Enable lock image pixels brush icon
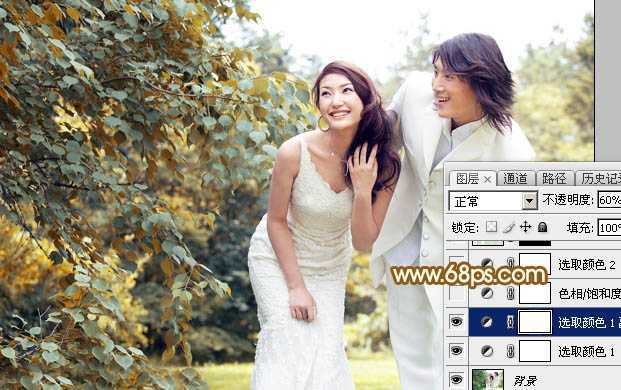The width and height of the screenshot is (621, 390). [x=509, y=227]
